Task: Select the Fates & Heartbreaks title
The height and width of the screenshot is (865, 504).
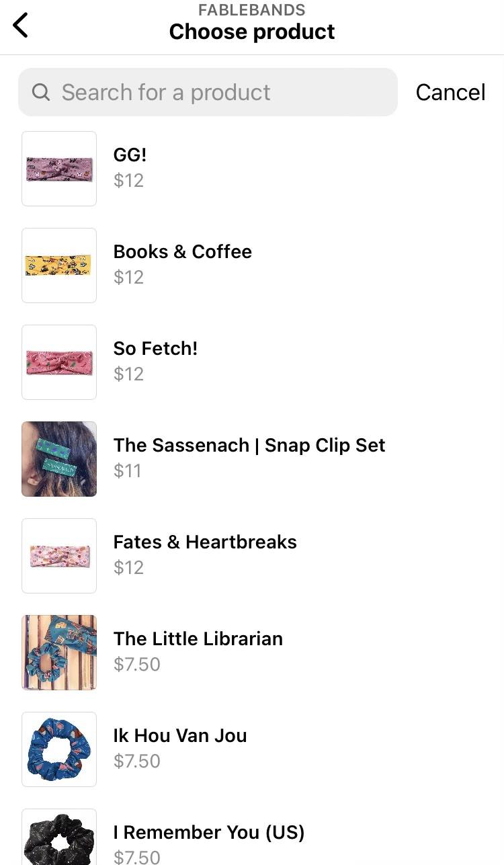Action: point(205,542)
